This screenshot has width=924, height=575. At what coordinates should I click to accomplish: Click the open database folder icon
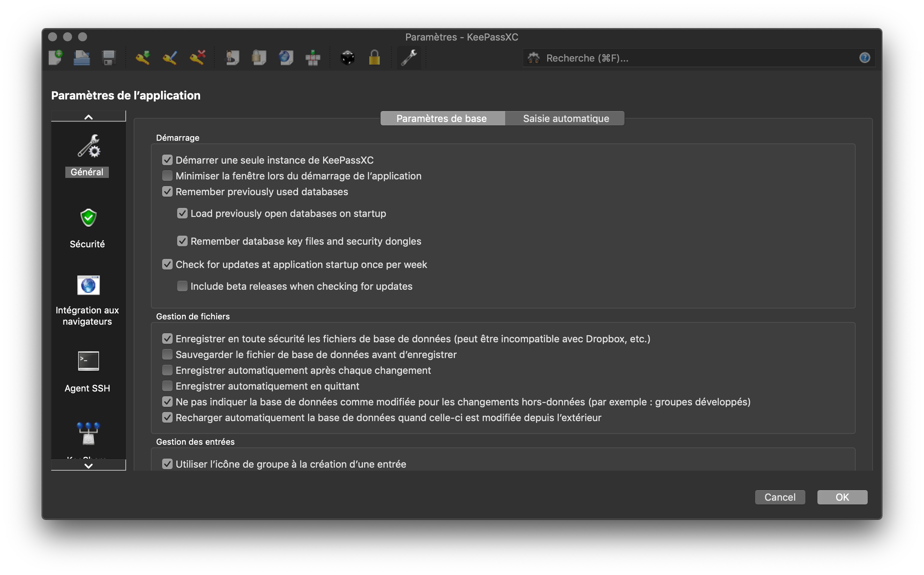[x=82, y=58]
